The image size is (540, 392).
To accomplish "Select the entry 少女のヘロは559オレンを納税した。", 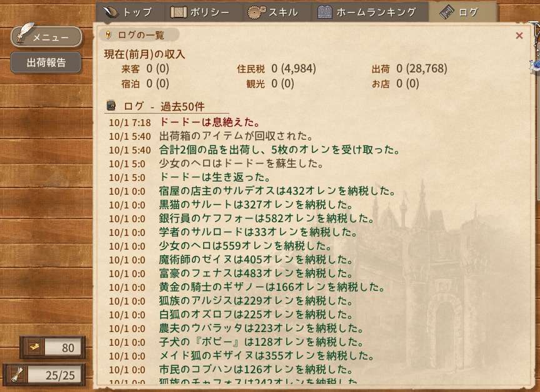I will click(x=246, y=246).
